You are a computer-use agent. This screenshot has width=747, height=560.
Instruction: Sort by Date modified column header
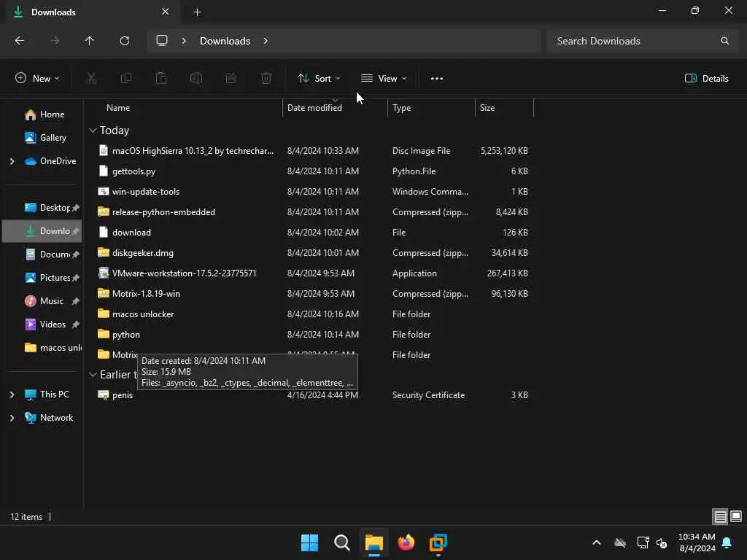pos(336,108)
